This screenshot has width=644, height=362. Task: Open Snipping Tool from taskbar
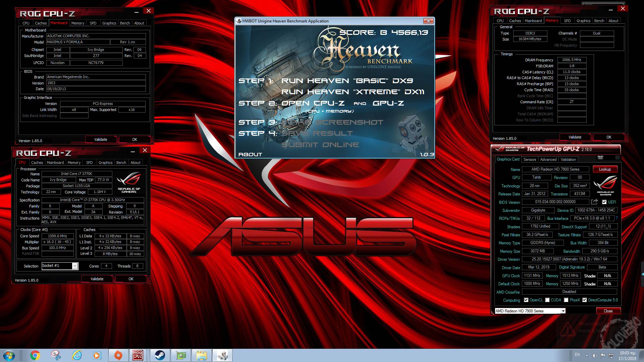point(56,355)
